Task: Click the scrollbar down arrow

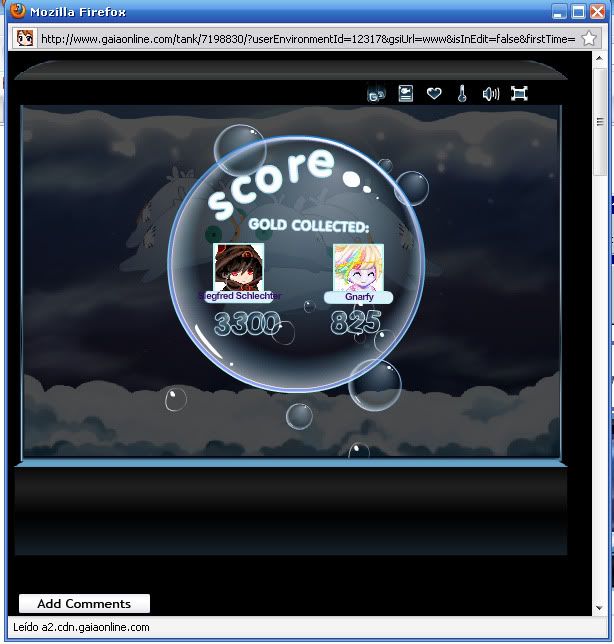Action: coord(600,608)
